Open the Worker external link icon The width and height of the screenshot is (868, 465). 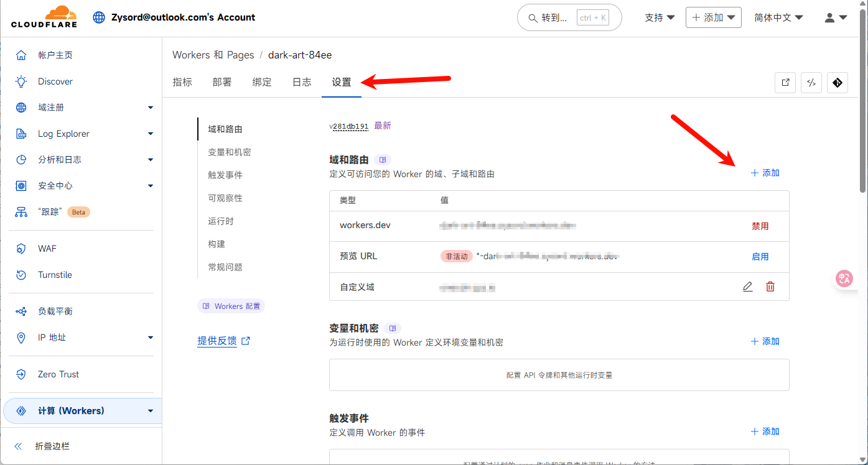click(785, 83)
